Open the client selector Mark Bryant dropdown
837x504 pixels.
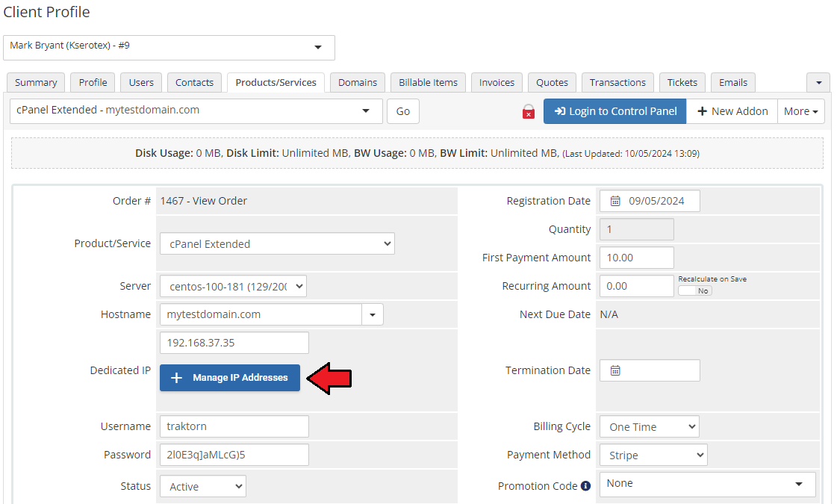coord(169,48)
